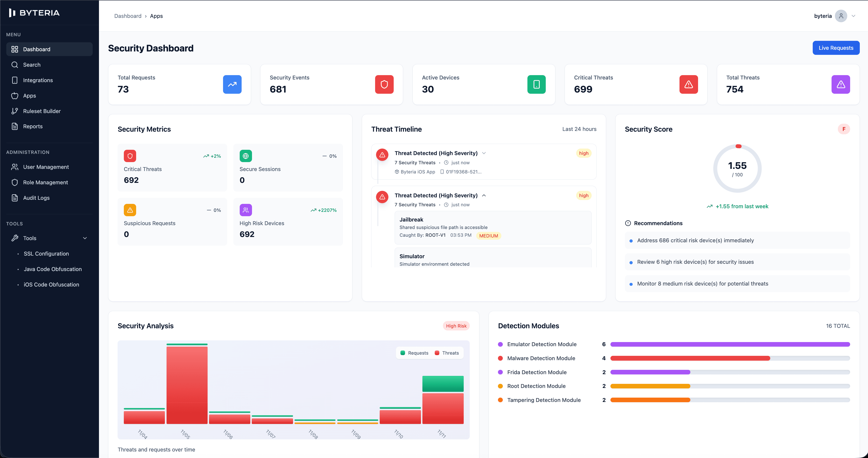Click the purple Total Threats warning icon
This screenshot has height=458, width=868.
(x=840, y=84)
